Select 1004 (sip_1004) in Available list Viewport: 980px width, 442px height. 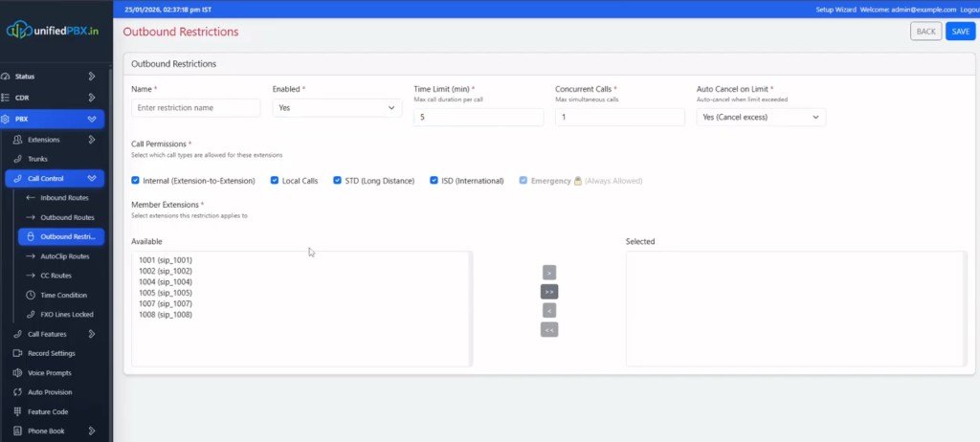pos(166,282)
